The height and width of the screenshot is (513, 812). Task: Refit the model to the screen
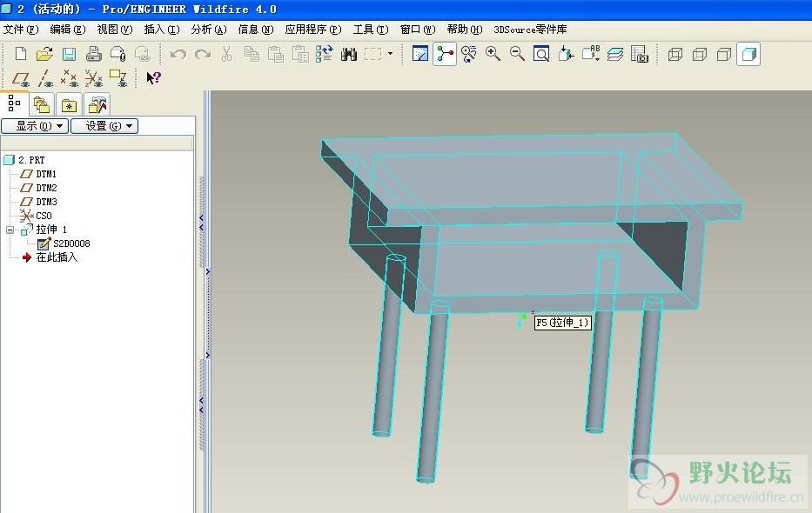click(541, 54)
